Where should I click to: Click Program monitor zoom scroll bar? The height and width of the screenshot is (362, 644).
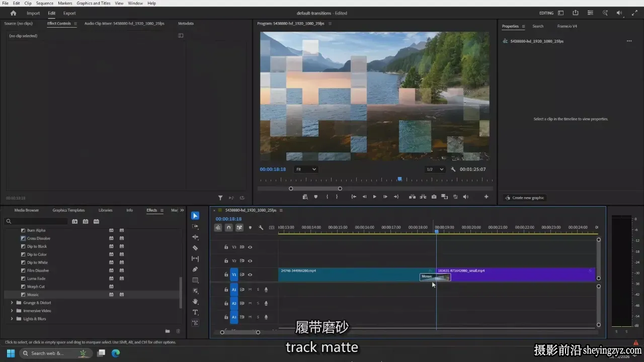(315, 189)
